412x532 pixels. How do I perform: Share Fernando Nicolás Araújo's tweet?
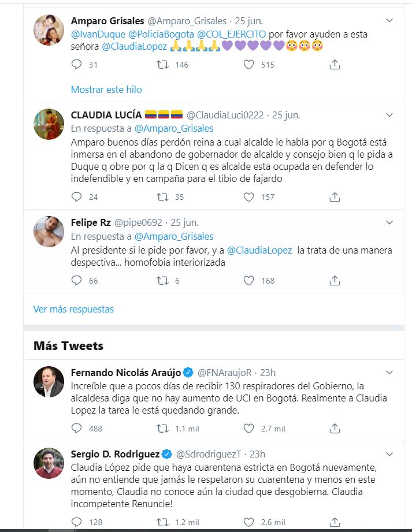tap(334, 429)
